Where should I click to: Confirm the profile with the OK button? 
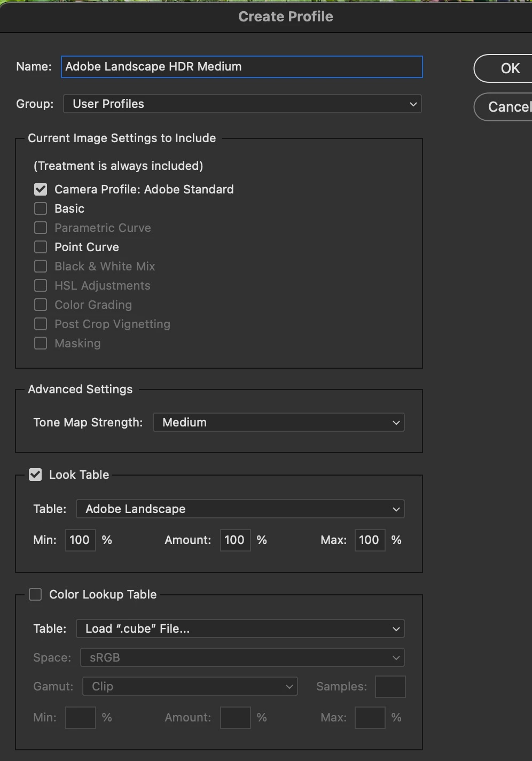tap(503, 68)
